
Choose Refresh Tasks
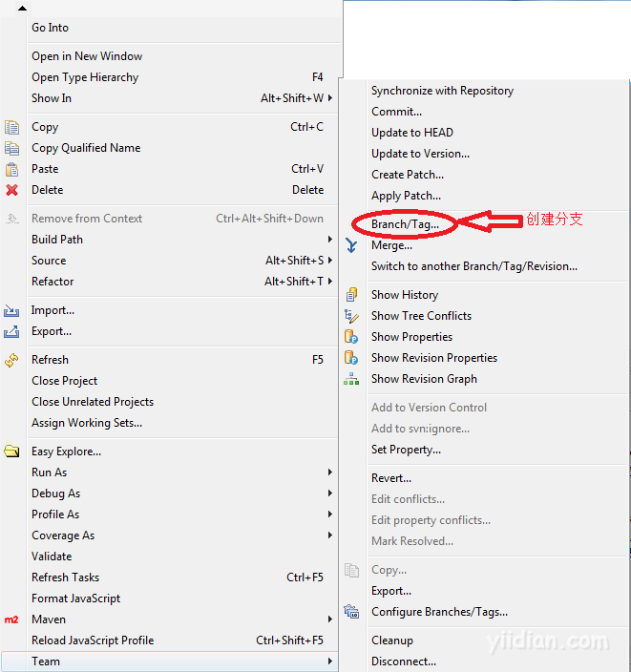pyautogui.click(x=65, y=577)
